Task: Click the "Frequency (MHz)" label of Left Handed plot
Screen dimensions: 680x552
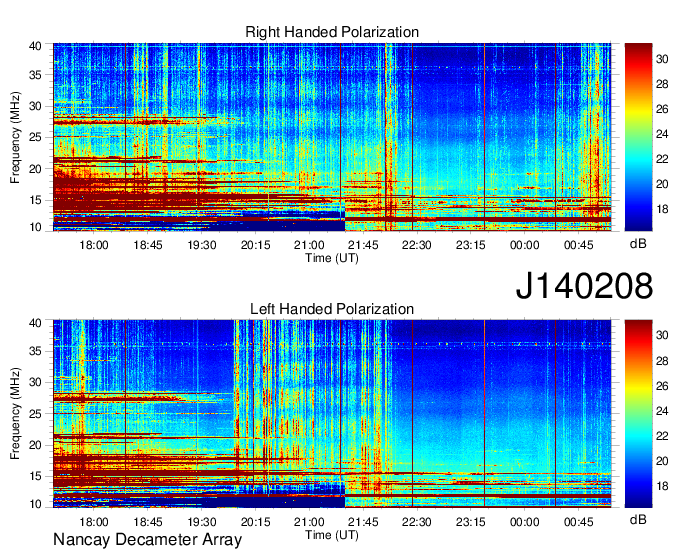Action: click(15, 414)
